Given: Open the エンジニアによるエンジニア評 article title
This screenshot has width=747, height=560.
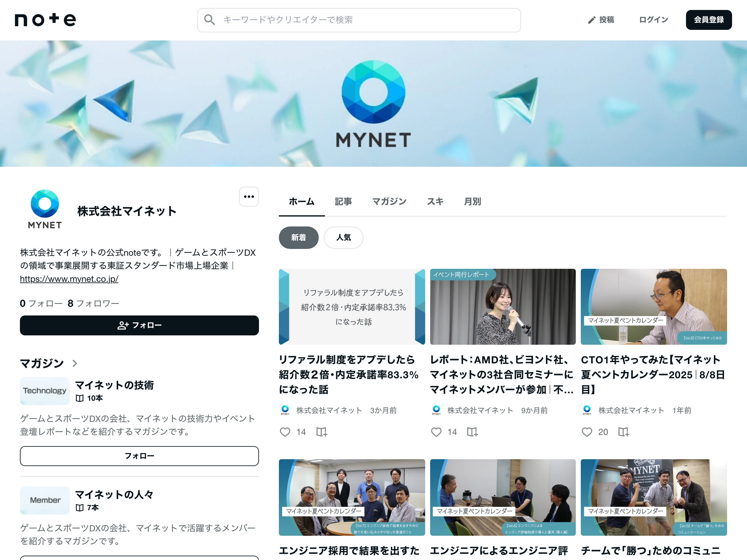Looking at the screenshot, I should [x=499, y=551].
